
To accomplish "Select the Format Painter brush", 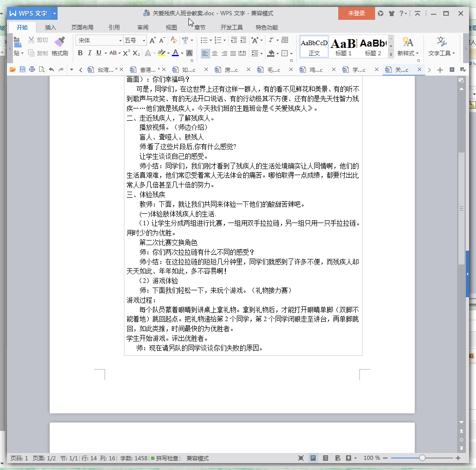I will (x=60, y=47).
